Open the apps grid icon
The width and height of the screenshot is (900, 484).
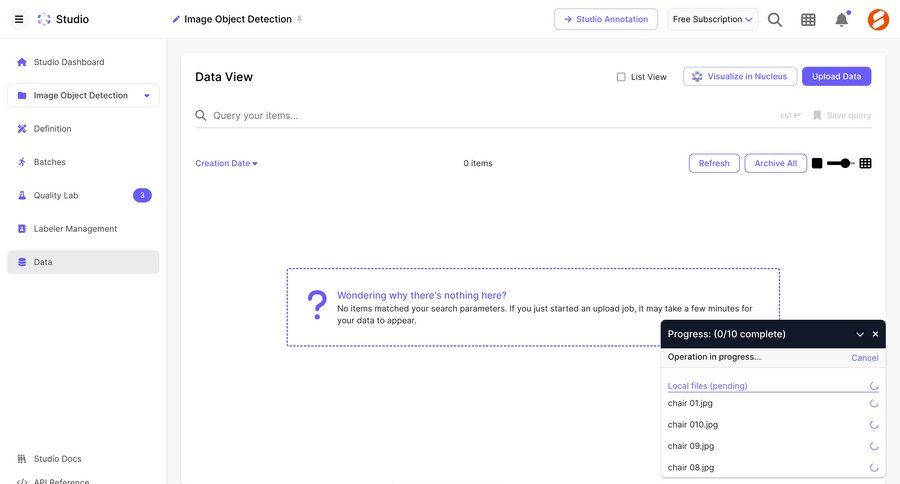[x=808, y=19]
